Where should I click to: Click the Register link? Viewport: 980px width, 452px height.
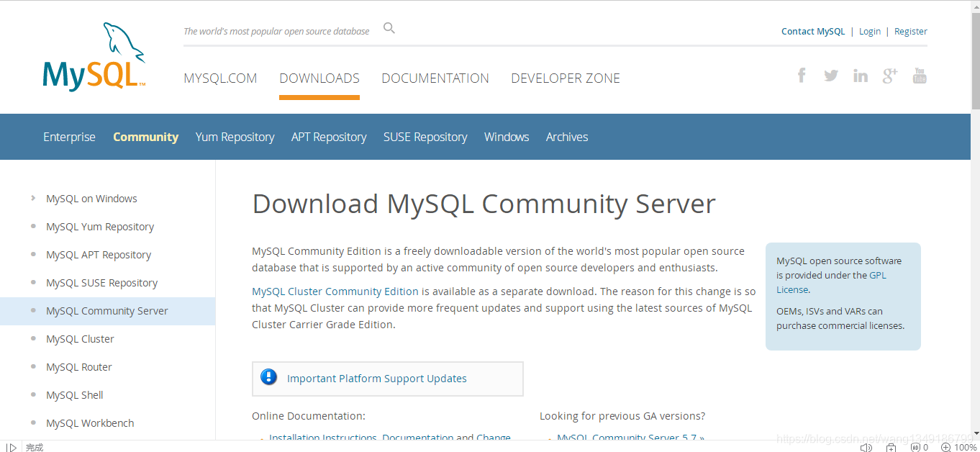coord(911,31)
